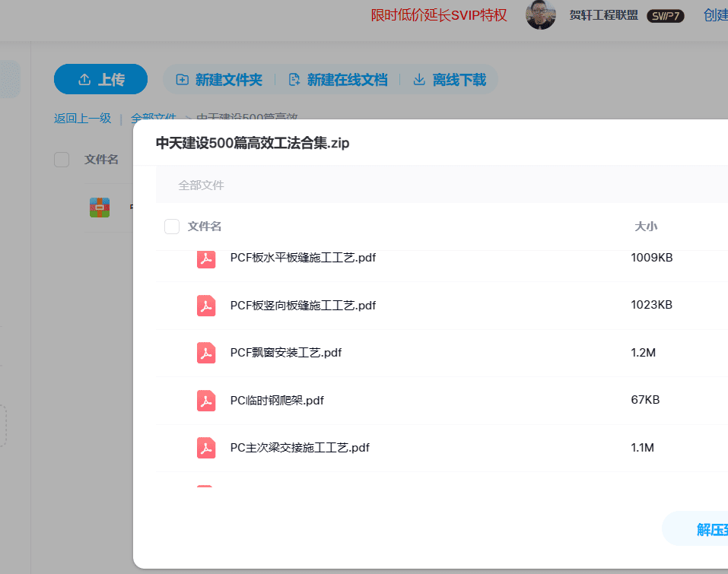Click the 1.1M size value
Screen dimensions: 728x574
(643, 448)
